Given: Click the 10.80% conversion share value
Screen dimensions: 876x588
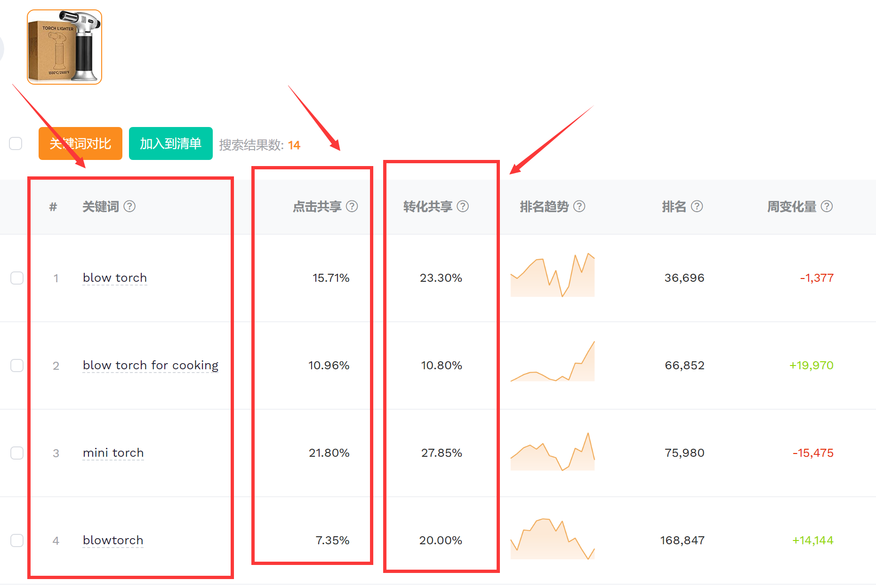Looking at the screenshot, I should pos(442,366).
